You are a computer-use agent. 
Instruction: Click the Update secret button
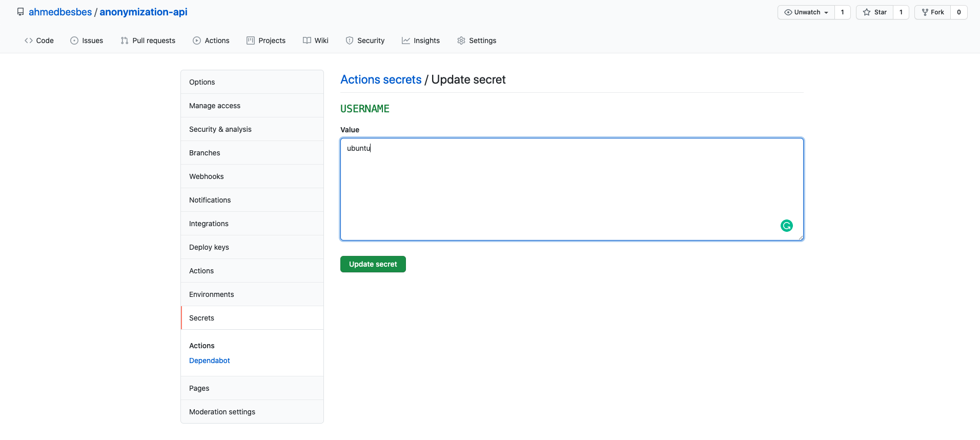(373, 264)
